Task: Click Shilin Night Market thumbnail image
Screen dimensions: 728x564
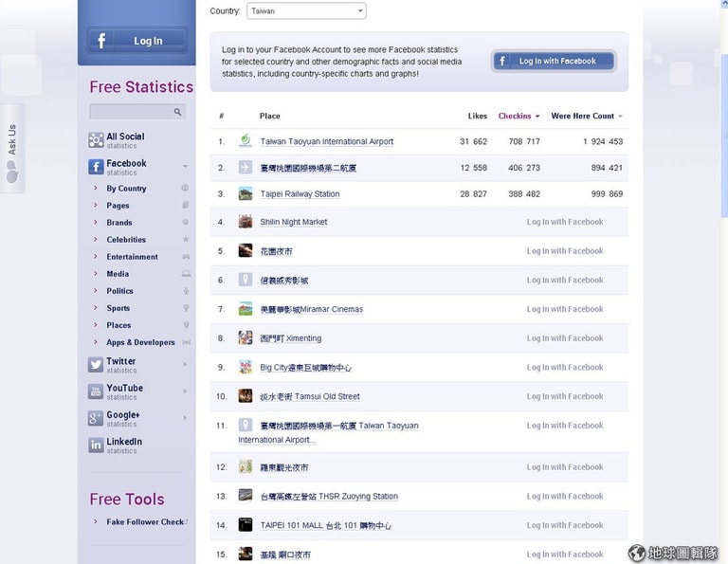Action: coord(246,222)
